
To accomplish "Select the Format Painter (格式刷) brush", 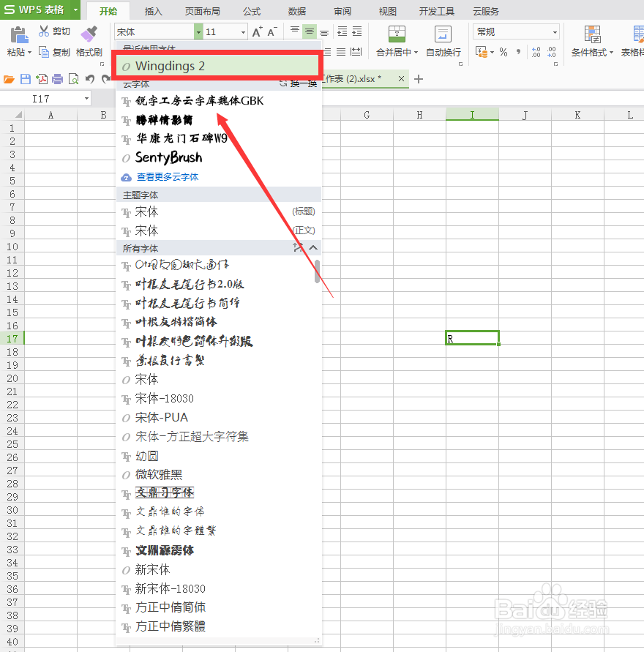I will click(x=89, y=34).
